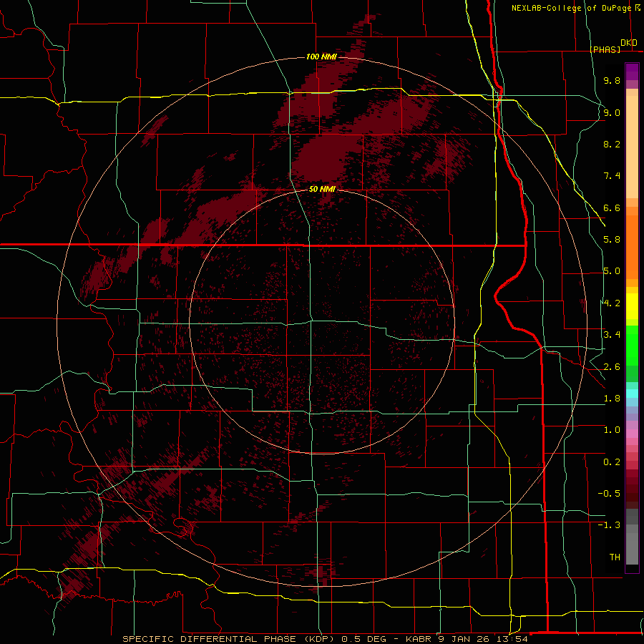Click the [PHAS] units label

[605, 49]
